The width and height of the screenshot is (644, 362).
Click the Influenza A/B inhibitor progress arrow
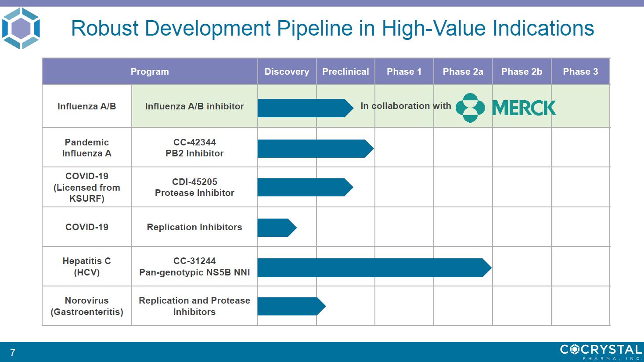(x=305, y=108)
